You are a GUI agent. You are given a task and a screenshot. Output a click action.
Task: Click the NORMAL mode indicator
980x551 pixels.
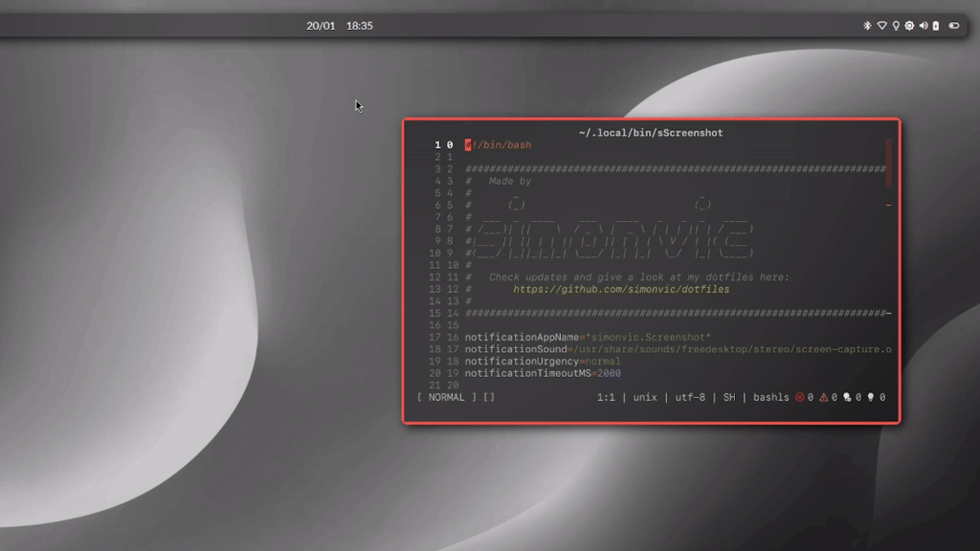tap(446, 397)
